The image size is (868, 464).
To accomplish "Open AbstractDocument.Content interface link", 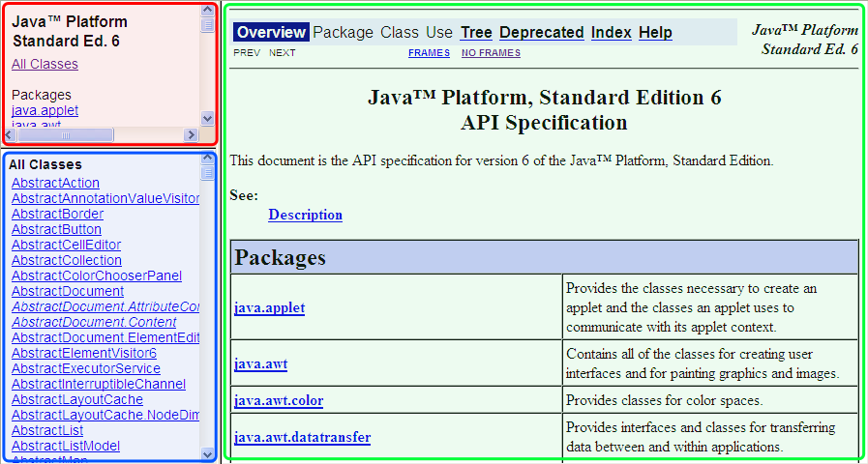I will (x=94, y=323).
